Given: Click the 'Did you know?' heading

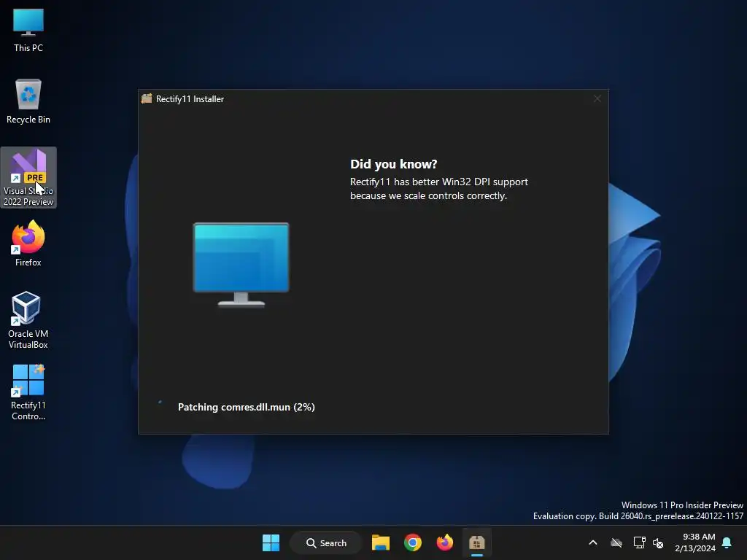Looking at the screenshot, I should 393,164.
